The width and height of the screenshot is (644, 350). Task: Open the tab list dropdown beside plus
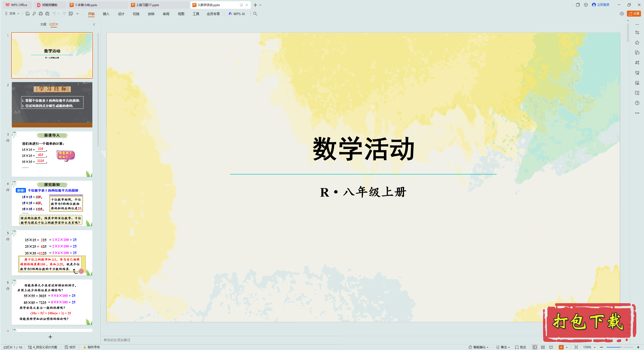tap(261, 5)
